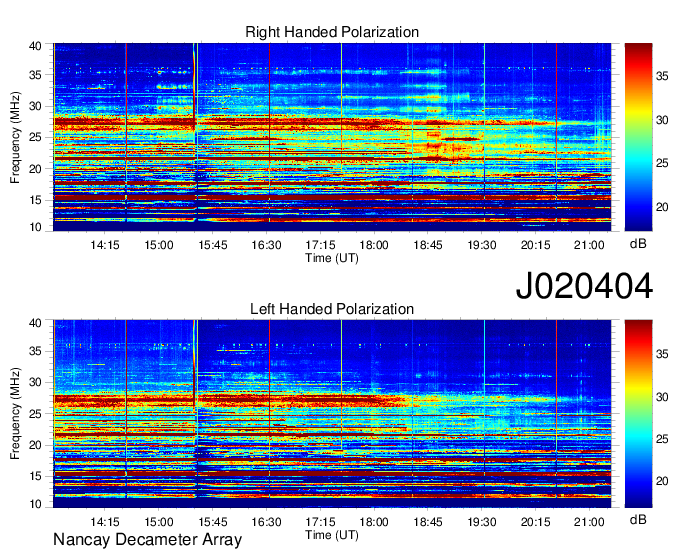Click the "dB" label under the lower colorbar
The height and width of the screenshot is (552, 680).
638,520
